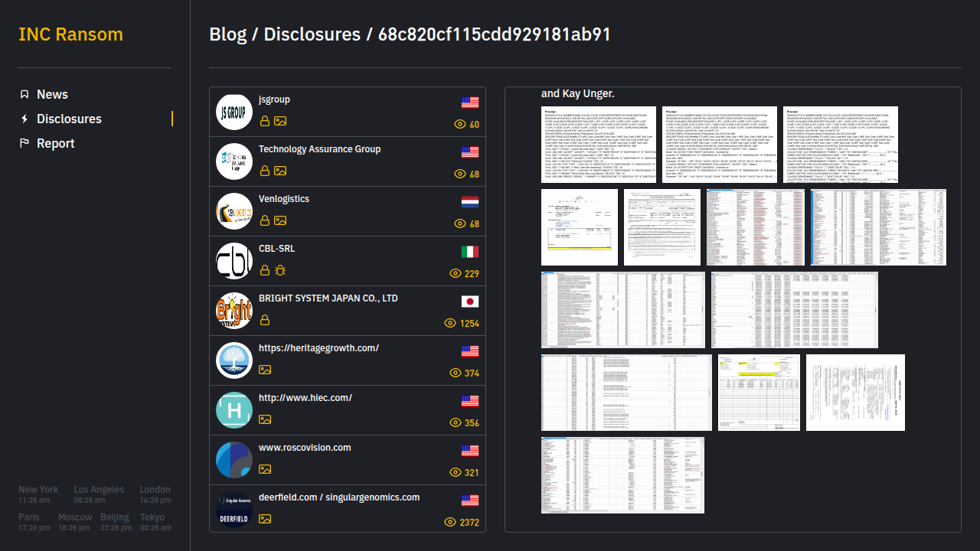The image size is (980, 551).
Task: Open the http://www.hiec.com/ entry
Action: (x=348, y=411)
